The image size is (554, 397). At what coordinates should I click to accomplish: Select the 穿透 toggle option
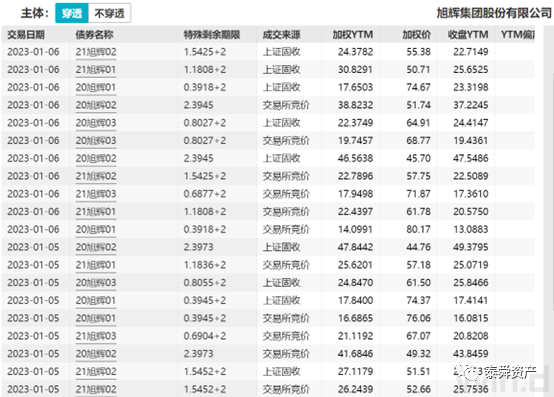pyautogui.click(x=72, y=13)
